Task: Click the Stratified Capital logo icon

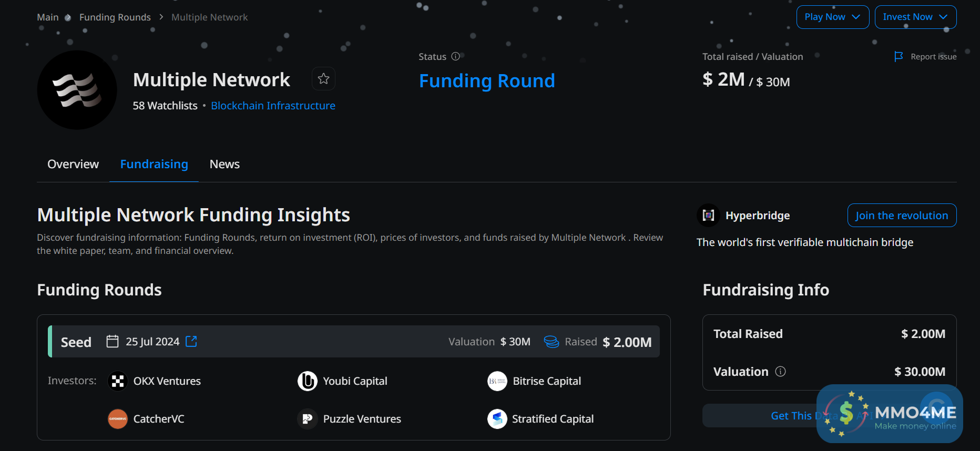Action: tap(497, 419)
